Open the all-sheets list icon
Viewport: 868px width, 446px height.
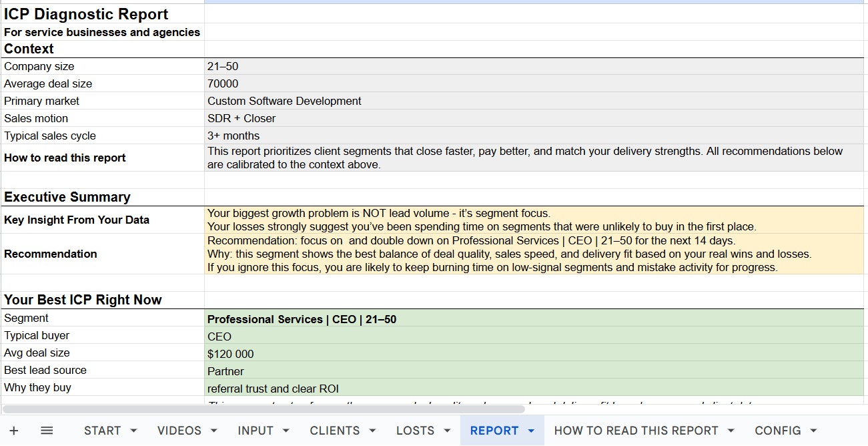click(47, 431)
